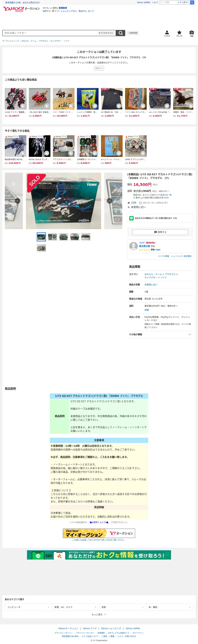Click the 質問する button
This screenshot has width=198, height=644.
click(160, 232)
